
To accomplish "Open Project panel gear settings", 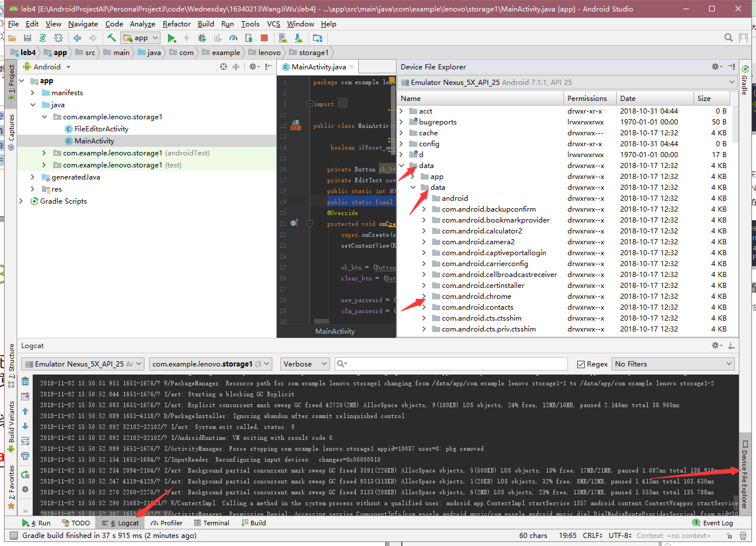I will [x=254, y=67].
